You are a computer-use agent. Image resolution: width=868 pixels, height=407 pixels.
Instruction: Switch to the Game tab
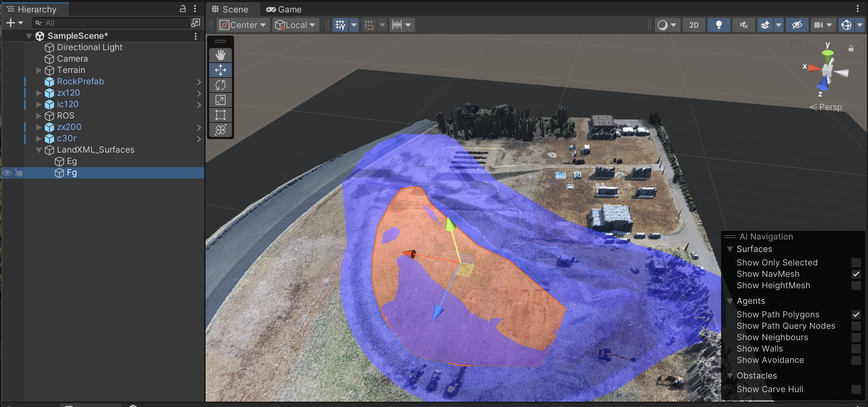(284, 9)
